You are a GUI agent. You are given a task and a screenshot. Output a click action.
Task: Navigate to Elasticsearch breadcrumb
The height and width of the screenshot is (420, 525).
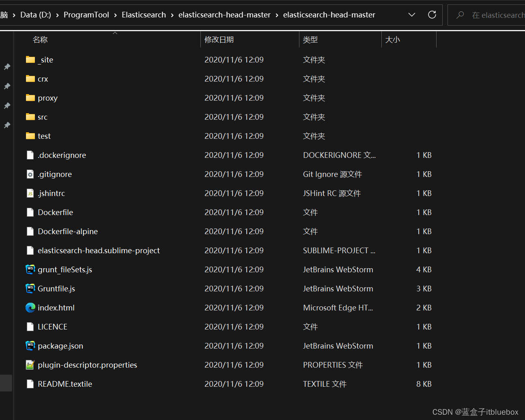pyautogui.click(x=144, y=15)
